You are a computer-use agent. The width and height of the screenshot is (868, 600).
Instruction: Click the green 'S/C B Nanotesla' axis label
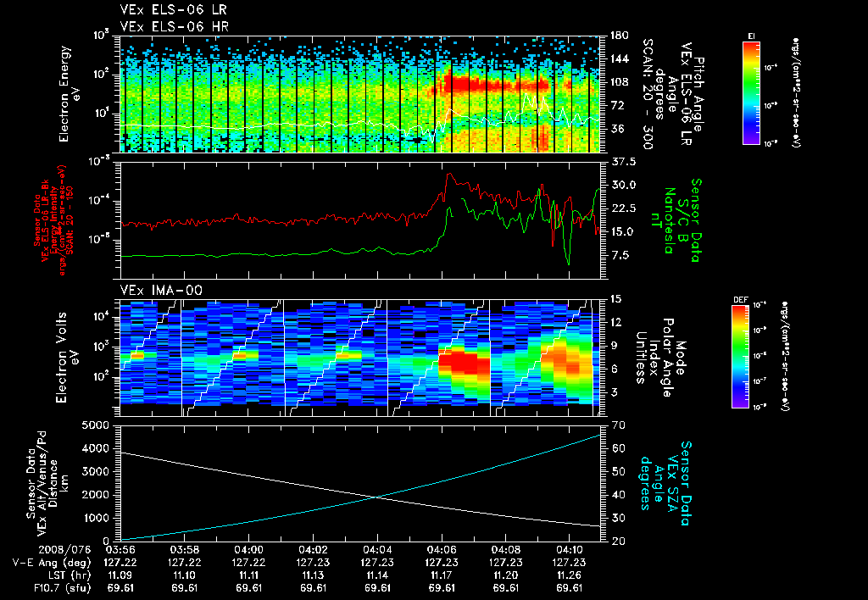[x=676, y=220]
